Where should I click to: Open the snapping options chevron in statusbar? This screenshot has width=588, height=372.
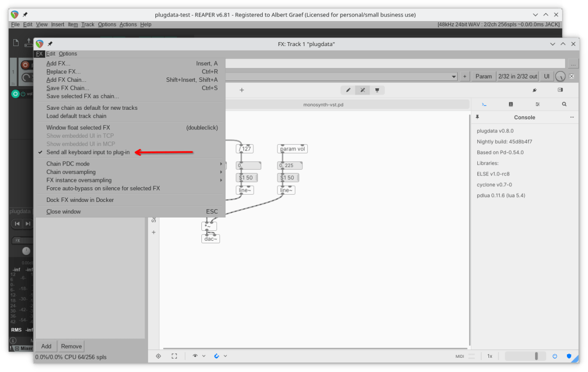tap(225, 356)
